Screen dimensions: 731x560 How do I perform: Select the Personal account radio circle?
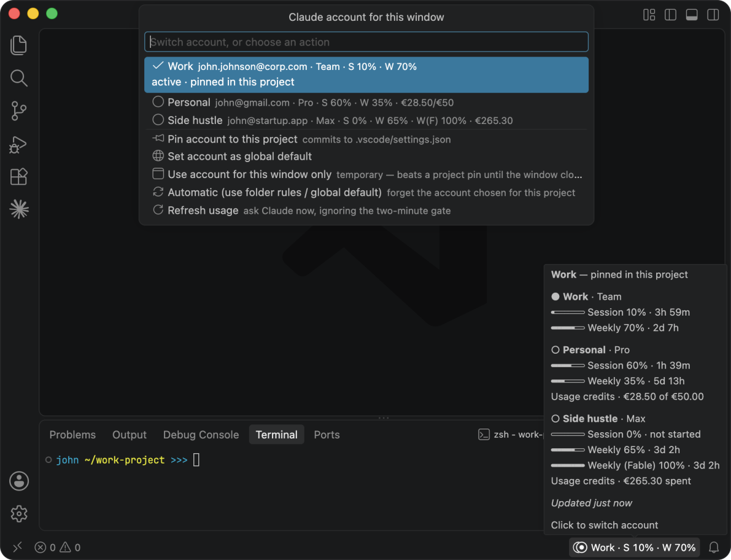click(158, 102)
